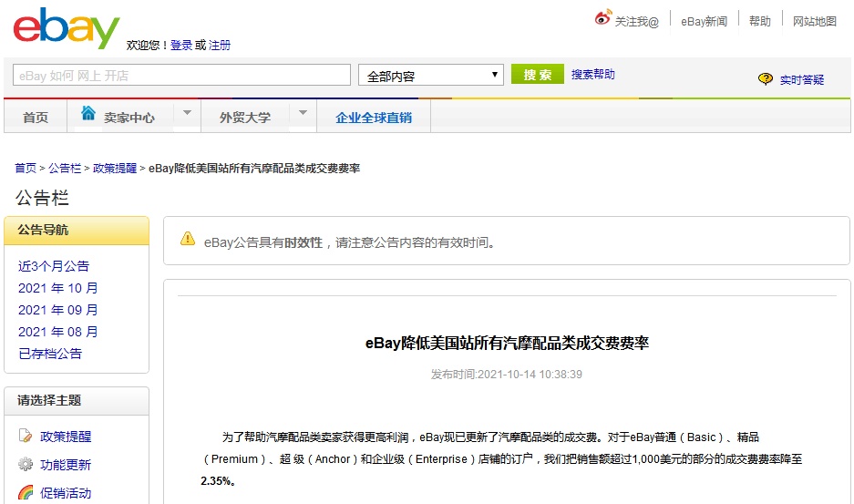The width and height of the screenshot is (854, 504).
Task: Click the rainbow icon beside 促销活动
Action: (25, 492)
